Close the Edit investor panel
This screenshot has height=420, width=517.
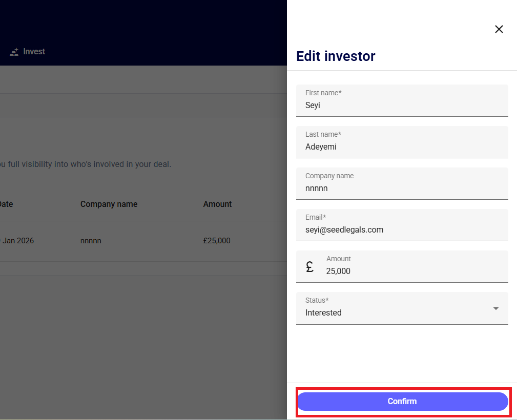(499, 29)
